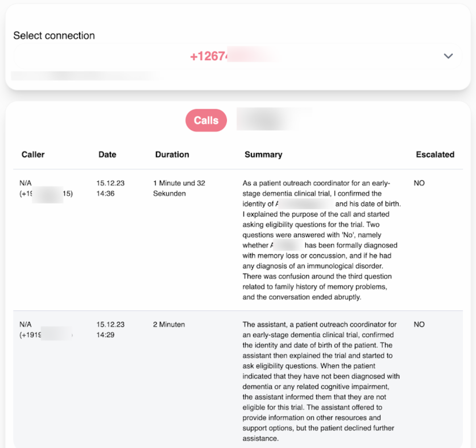Sort by the Date column header
476x448 pixels.
coord(107,154)
